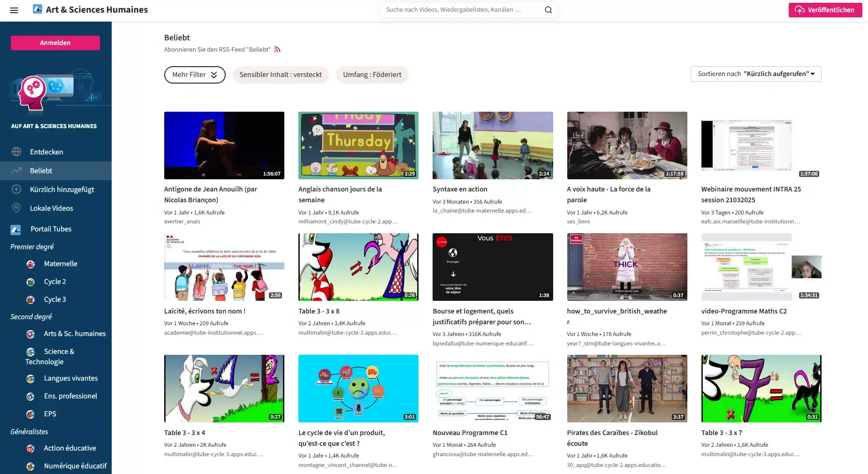This screenshot has height=474, width=868.
Task: Open Pirates des Caraïbes Zikobul thumbnail
Action: click(x=627, y=389)
